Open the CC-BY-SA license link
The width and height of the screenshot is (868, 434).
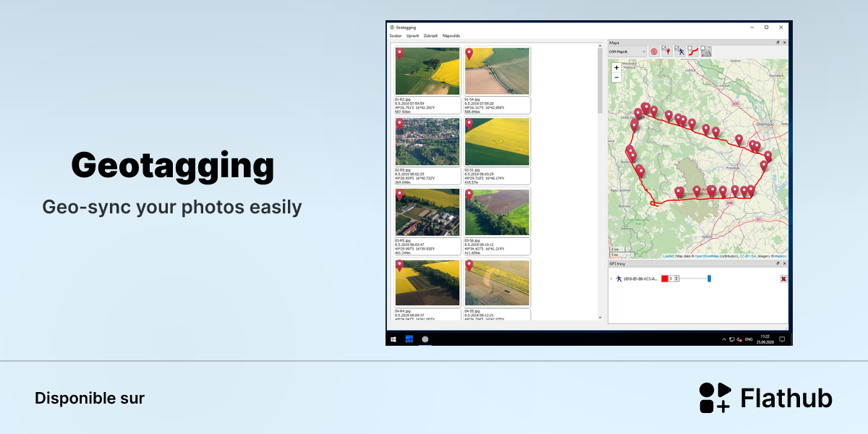pos(748,256)
